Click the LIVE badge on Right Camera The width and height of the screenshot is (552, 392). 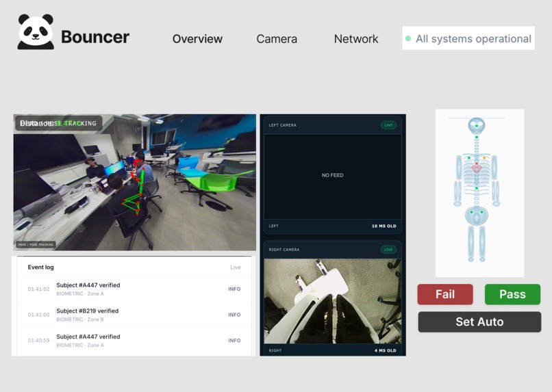click(x=388, y=250)
